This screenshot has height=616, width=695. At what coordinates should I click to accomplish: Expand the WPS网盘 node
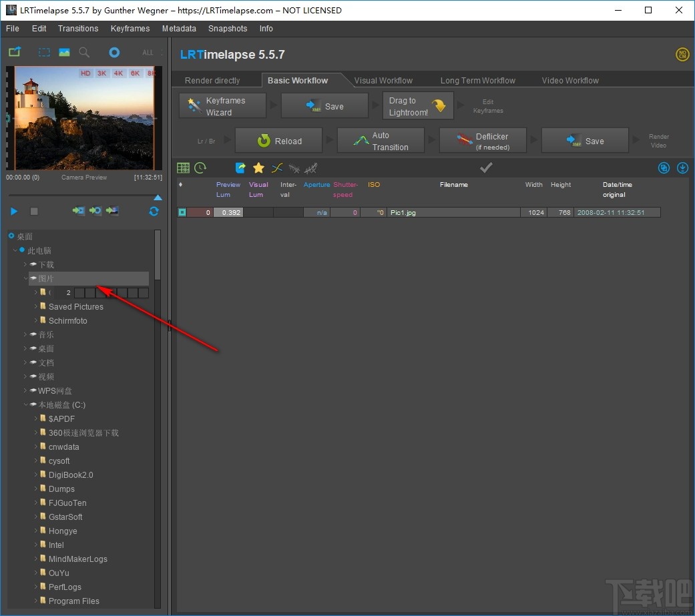tap(25, 390)
